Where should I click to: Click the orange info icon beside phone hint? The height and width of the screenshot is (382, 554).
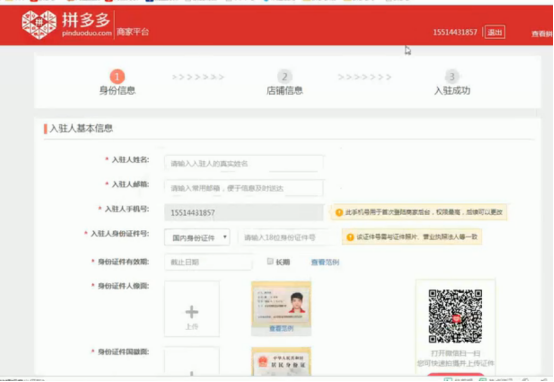339,212
